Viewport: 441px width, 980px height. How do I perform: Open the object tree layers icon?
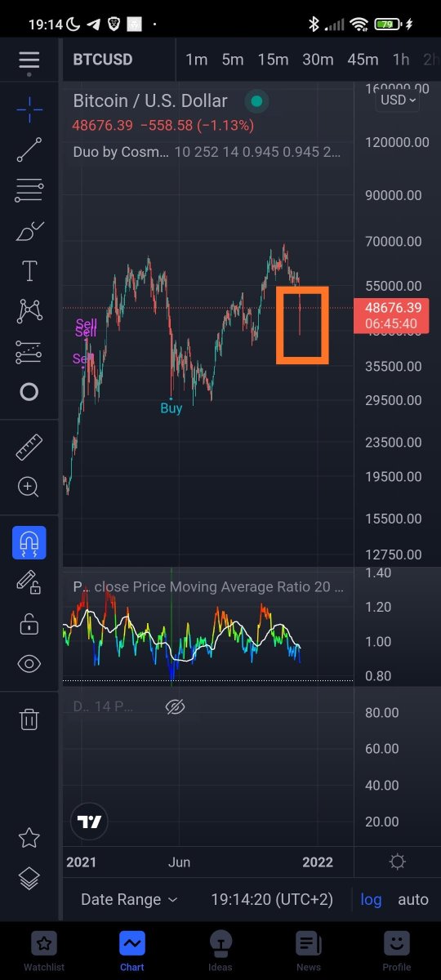pyautogui.click(x=29, y=878)
